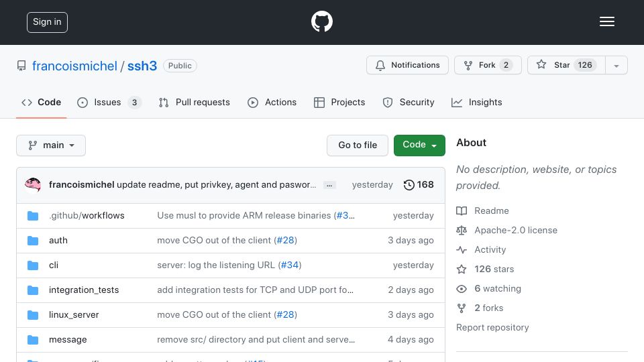Expand the green Code dropdown
The width and height of the screenshot is (644, 362).
419,145
